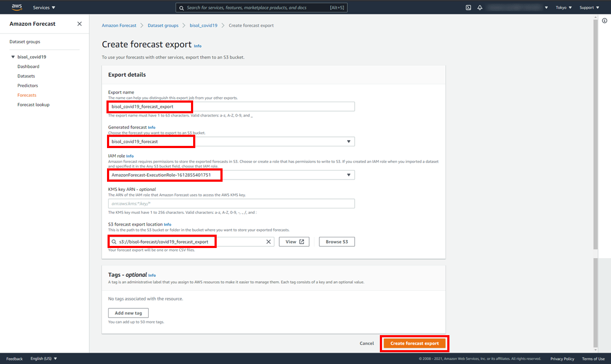Viewport: 611px width, 364px height.
Task: Close the Amazon Forecast sidebar panel
Action: point(80,24)
